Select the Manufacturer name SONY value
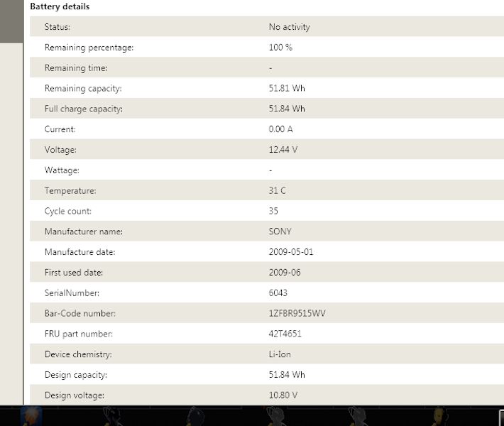The image size is (504, 426). [280, 231]
